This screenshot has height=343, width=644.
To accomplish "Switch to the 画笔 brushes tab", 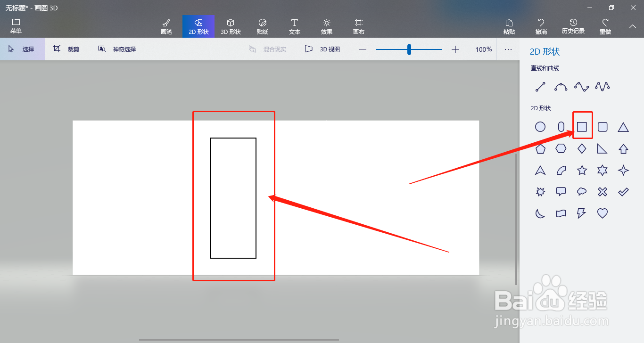I will tap(166, 26).
